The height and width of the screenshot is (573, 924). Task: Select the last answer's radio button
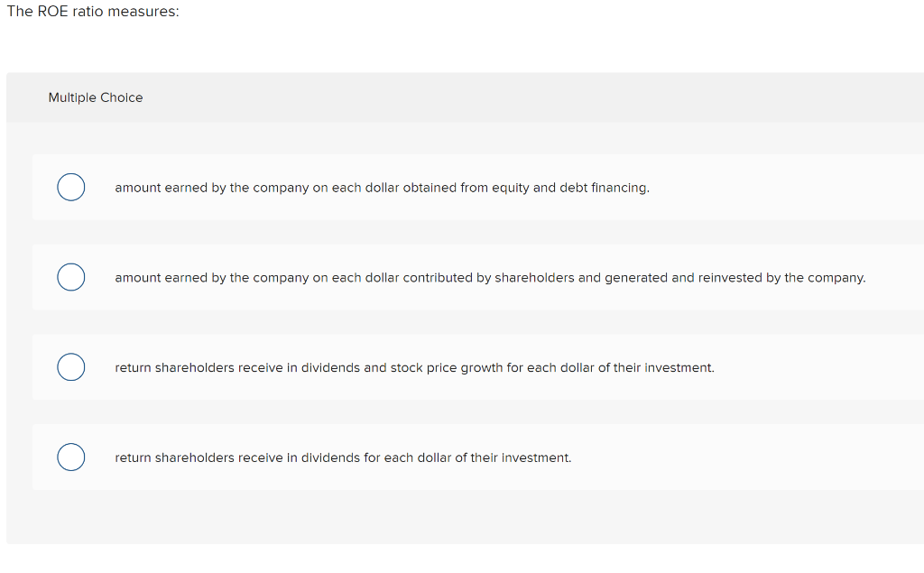pos(71,457)
